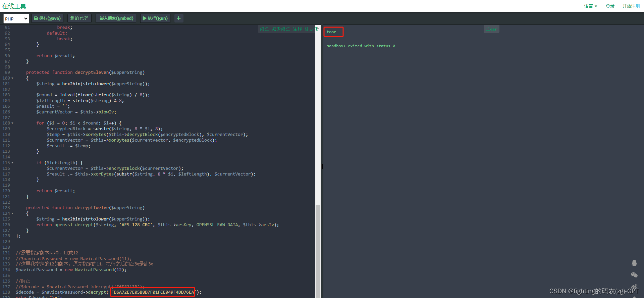The image size is (644, 298).
Task: Click 减少缩进 decrease indent
Action: pos(281,29)
